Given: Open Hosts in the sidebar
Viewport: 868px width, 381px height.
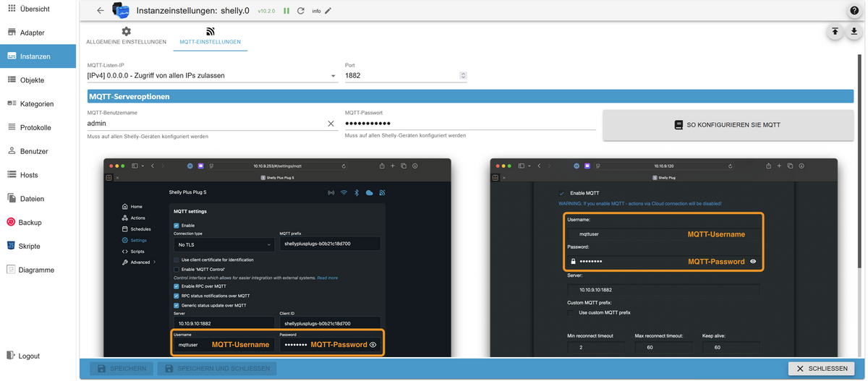Looking at the screenshot, I should click(38, 175).
